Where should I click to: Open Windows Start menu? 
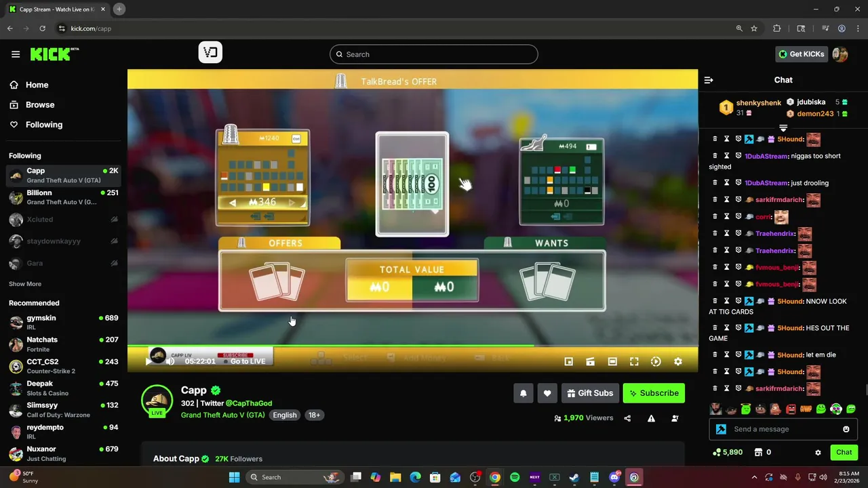(x=234, y=477)
